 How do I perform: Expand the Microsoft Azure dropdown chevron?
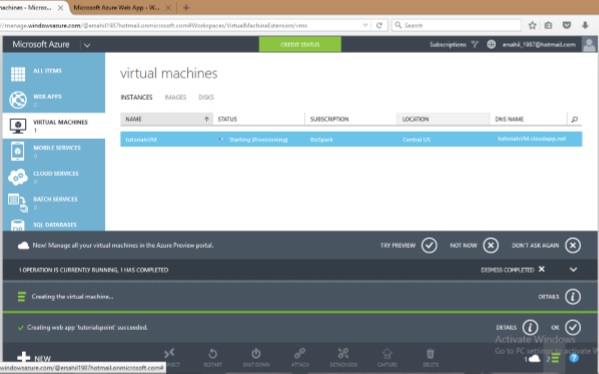point(87,45)
